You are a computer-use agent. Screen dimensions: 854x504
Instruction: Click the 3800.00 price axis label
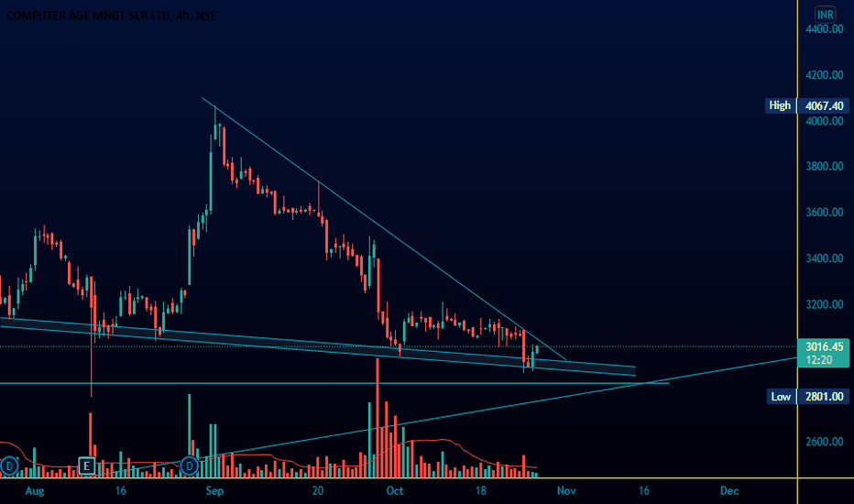tap(825, 166)
